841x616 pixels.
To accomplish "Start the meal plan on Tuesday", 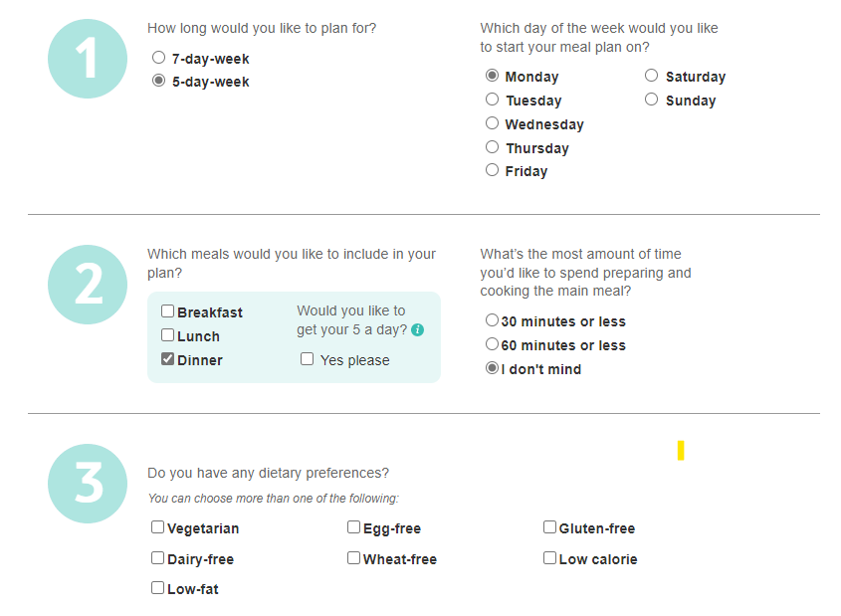I will 492,99.
